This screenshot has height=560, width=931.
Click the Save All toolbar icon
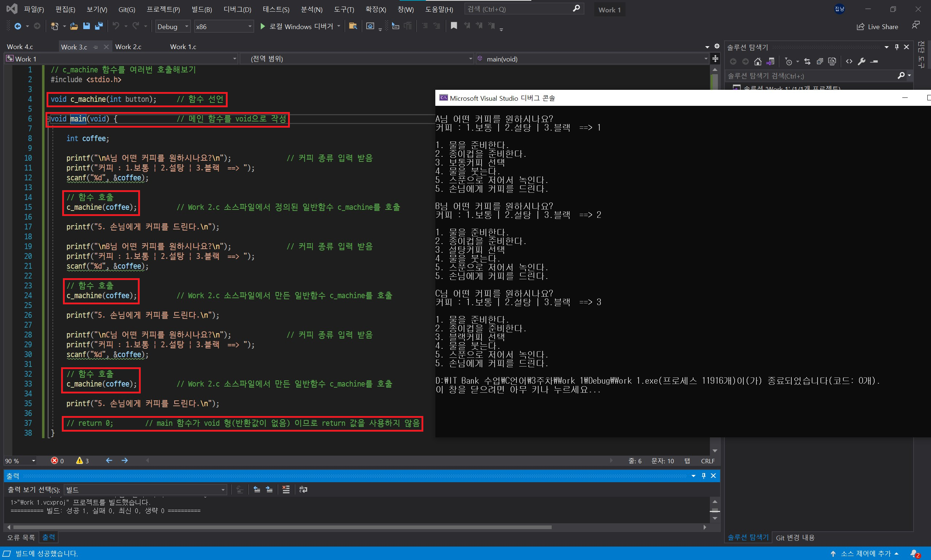click(99, 26)
